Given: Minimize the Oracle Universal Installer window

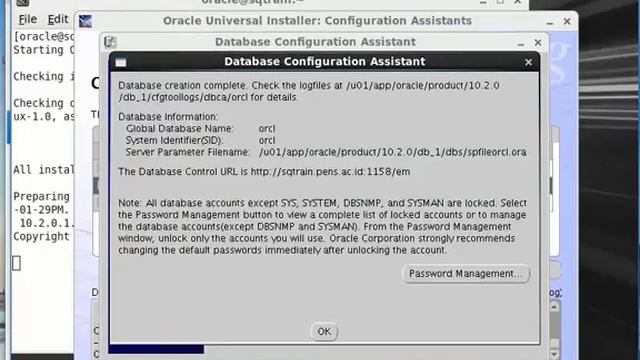Looking at the screenshot, I should point(550,22).
